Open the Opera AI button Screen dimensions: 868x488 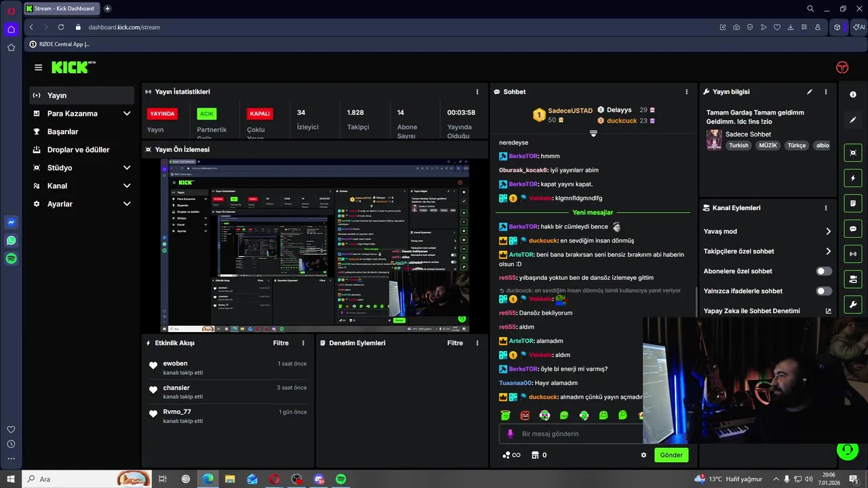pos(859,27)
